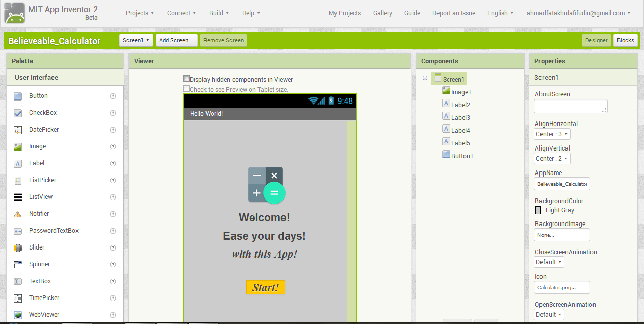Open the Help menu
This screenshot has height=324, width=644.
click(251, 13)
